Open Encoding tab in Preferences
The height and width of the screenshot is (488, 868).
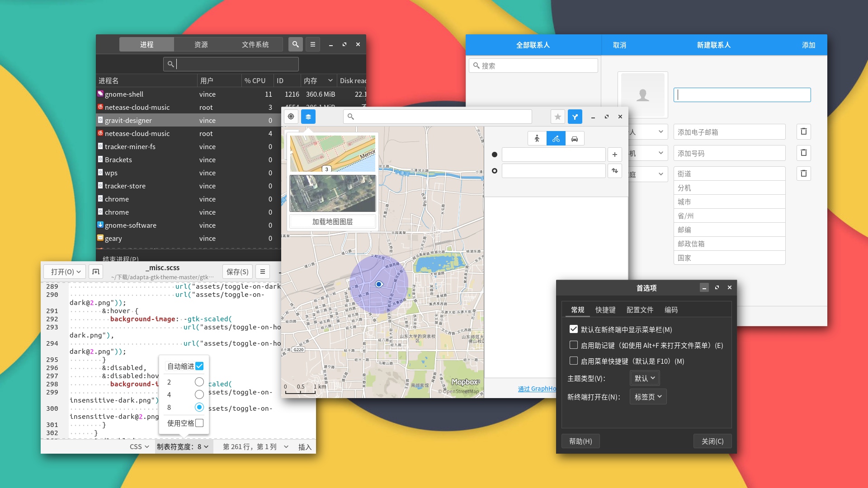point(671,310)
